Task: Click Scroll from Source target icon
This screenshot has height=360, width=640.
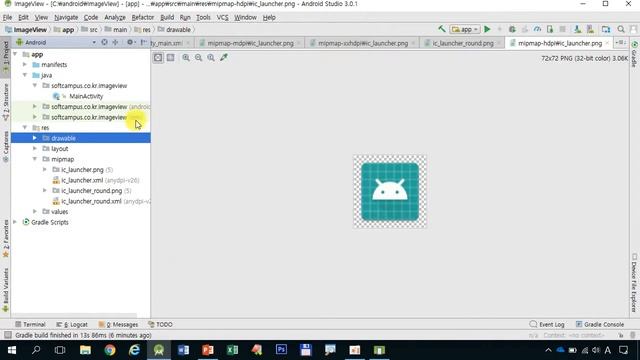Action: click(x=104, y=42)
